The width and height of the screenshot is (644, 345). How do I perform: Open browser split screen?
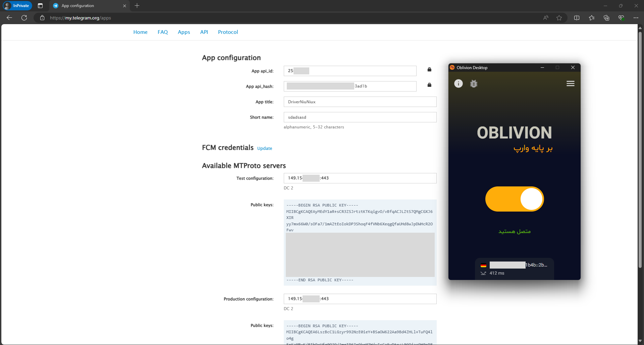[x=577, y=18]
